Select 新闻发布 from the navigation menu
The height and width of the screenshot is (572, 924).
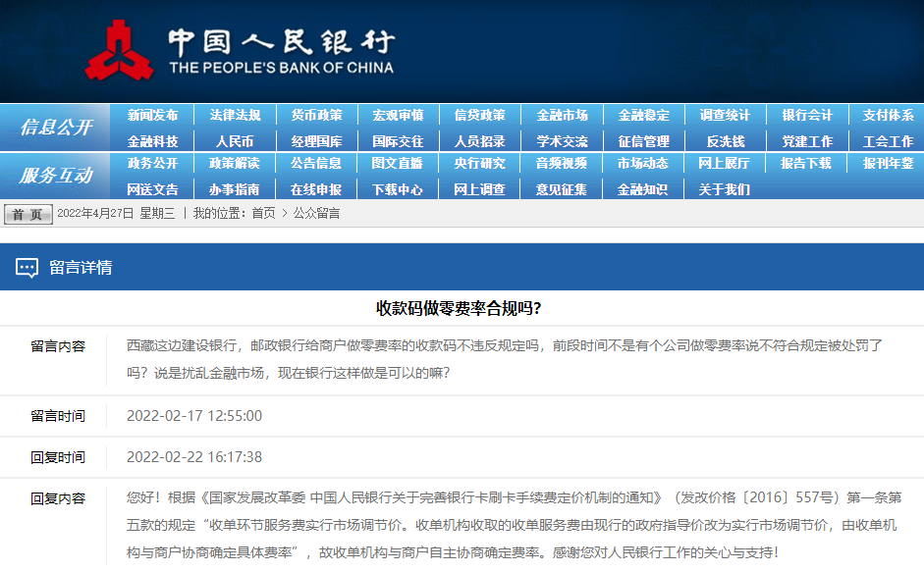click(154, 114)
